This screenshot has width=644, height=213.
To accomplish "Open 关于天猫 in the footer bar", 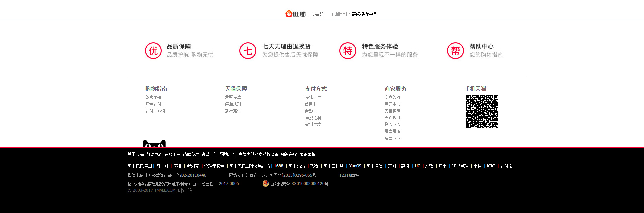I will point(136,154).
